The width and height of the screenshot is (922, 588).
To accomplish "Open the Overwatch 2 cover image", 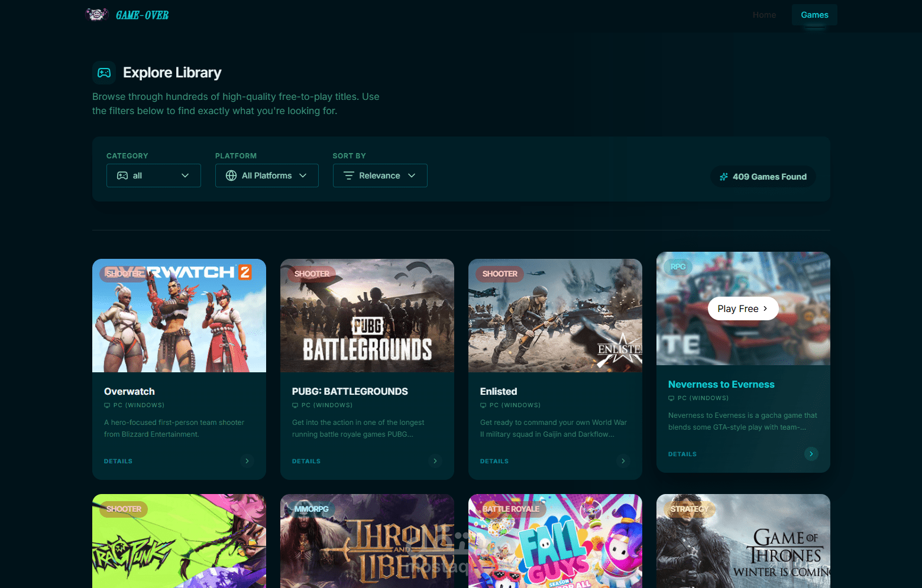I will [179, 316].
